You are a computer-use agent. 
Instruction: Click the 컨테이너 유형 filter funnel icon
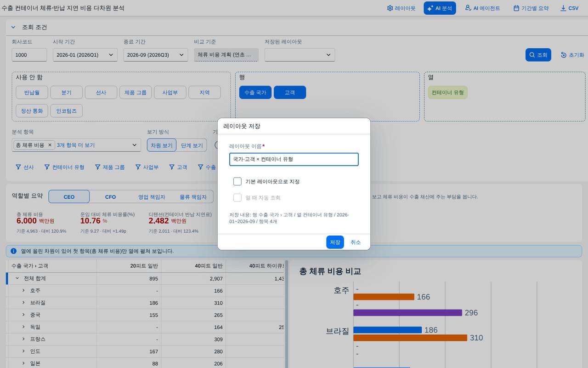coord(47,167)
